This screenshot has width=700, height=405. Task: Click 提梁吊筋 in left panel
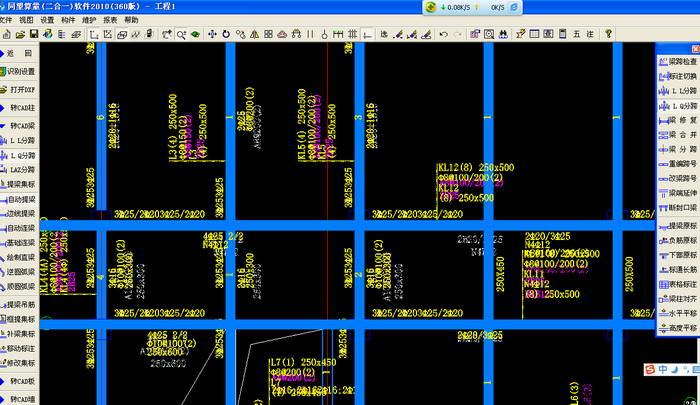click(19, 305)
